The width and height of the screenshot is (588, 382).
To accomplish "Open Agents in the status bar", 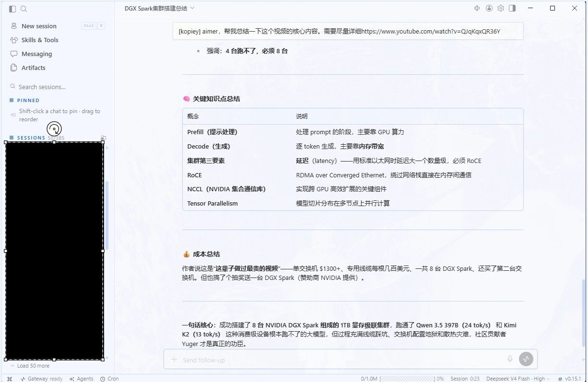I will click(81, 379).
